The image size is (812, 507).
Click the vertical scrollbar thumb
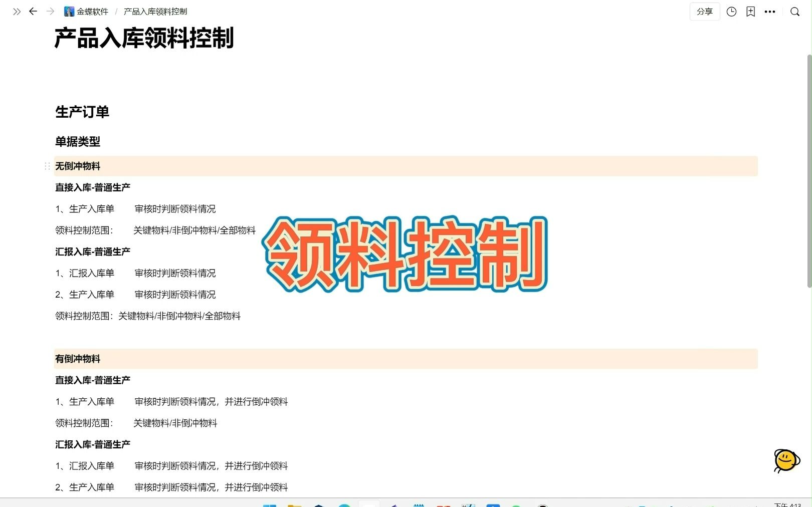tap(809, 170)
